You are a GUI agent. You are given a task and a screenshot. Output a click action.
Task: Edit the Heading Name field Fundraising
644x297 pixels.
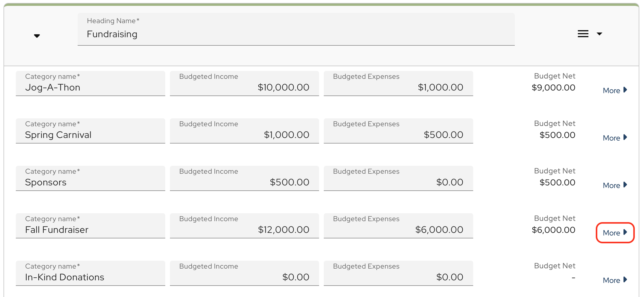coord(296,34)
